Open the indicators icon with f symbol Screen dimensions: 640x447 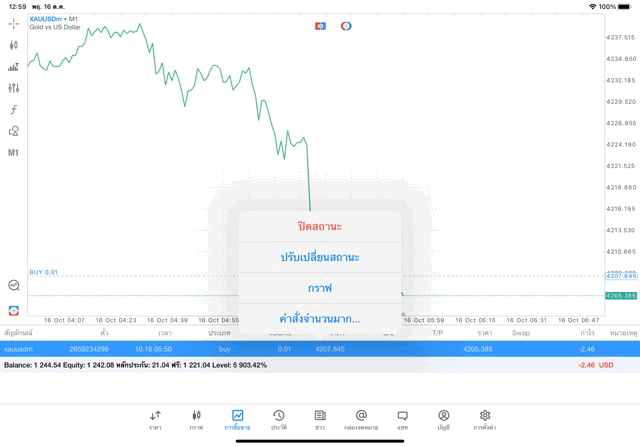pos(14,110)
